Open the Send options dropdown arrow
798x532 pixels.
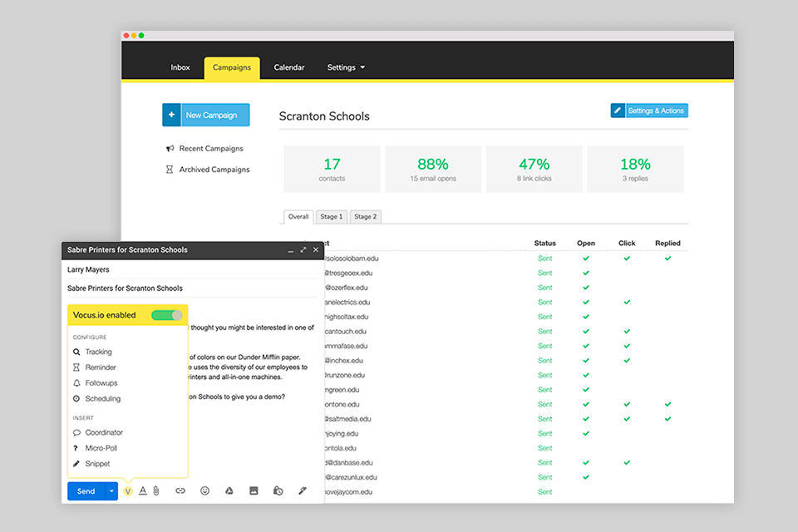[x=111, y=491]
